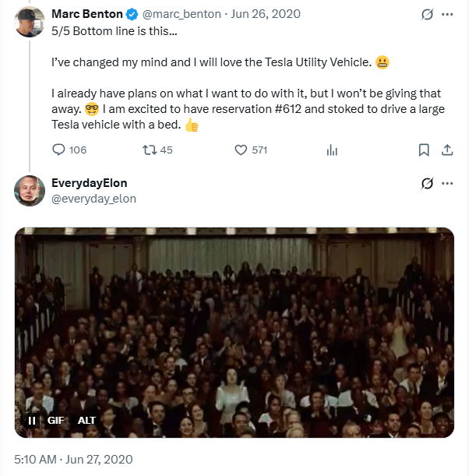The width and height of the screenshot is (472, 476).
Task: Reply to Marc Benton's tweet
Action: pyautogui.click(x=59, y=150)
